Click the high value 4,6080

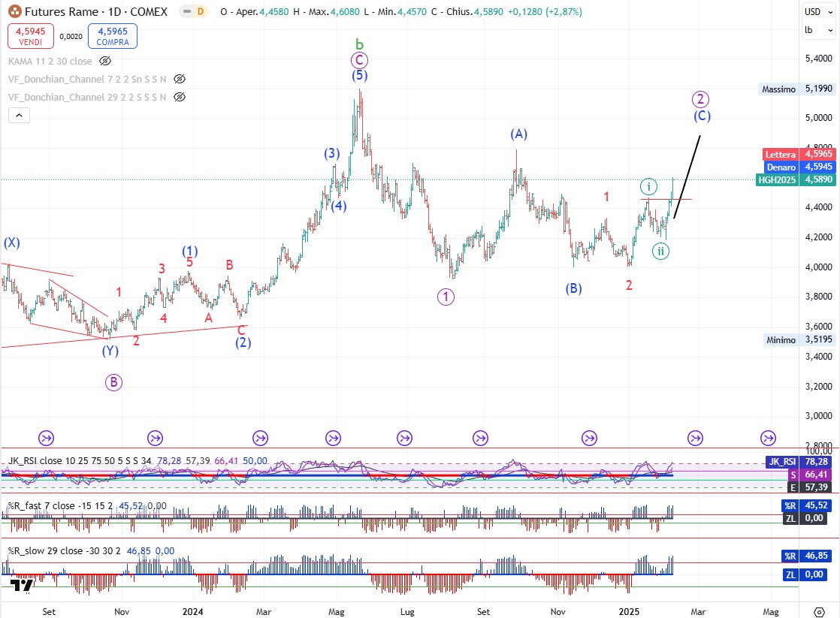click(x=344, y=11)
